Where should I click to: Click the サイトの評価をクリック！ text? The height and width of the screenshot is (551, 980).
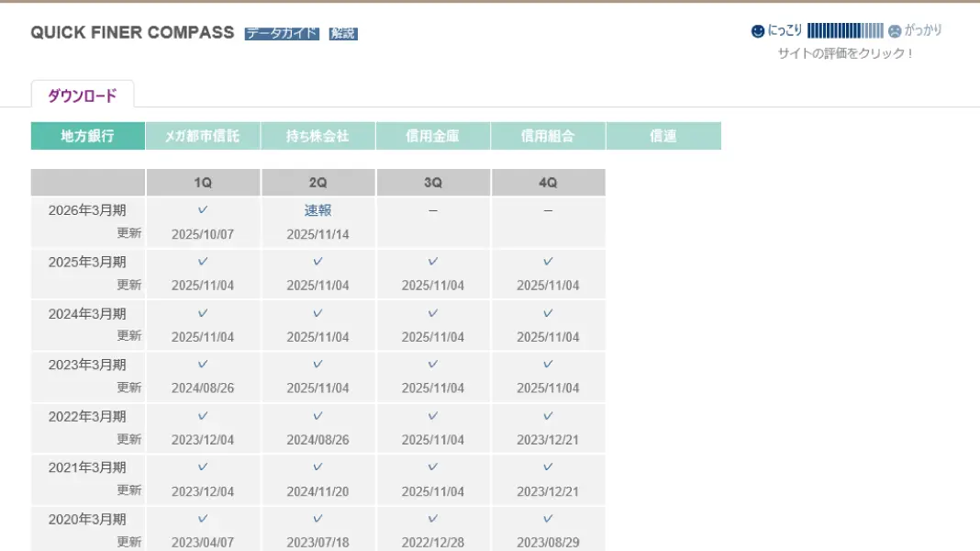pos(845,54)
